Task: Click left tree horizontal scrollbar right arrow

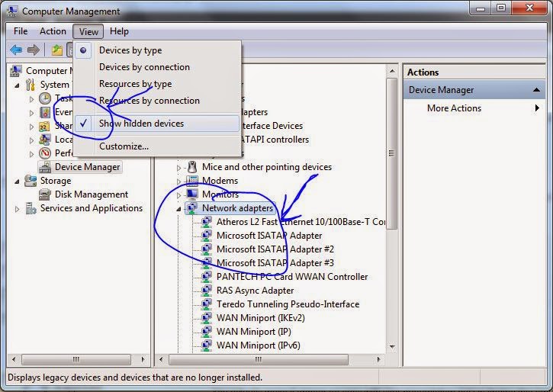Action: [x=143, y=359]
